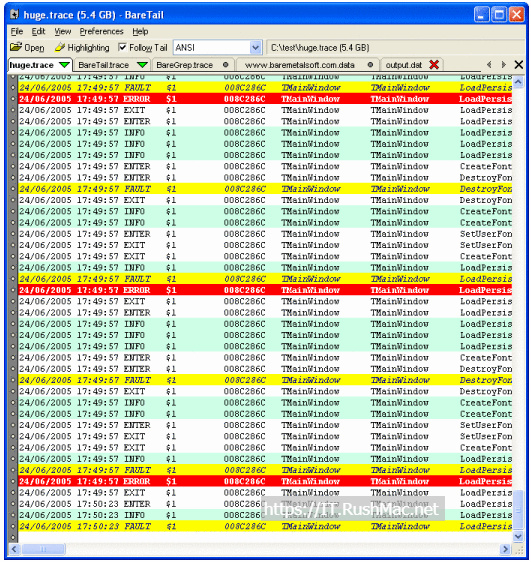531x562 pixels.
Task: Select the 17:50:23 ENTER log line
Action: [265, 504]
